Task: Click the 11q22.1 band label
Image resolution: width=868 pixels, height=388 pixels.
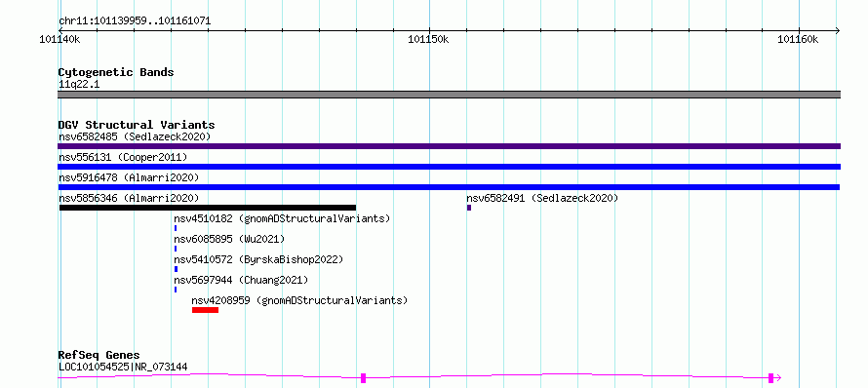Action: [79, 85]
